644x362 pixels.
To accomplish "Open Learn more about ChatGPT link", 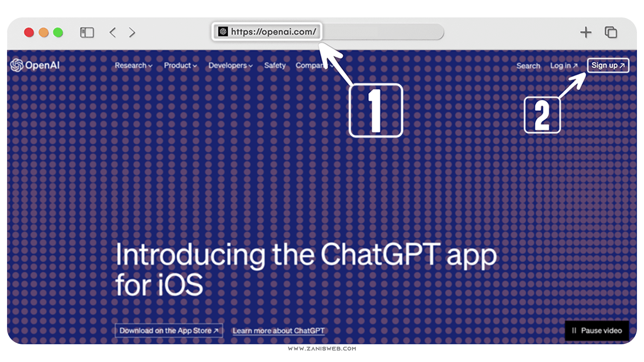I will 278,331.
